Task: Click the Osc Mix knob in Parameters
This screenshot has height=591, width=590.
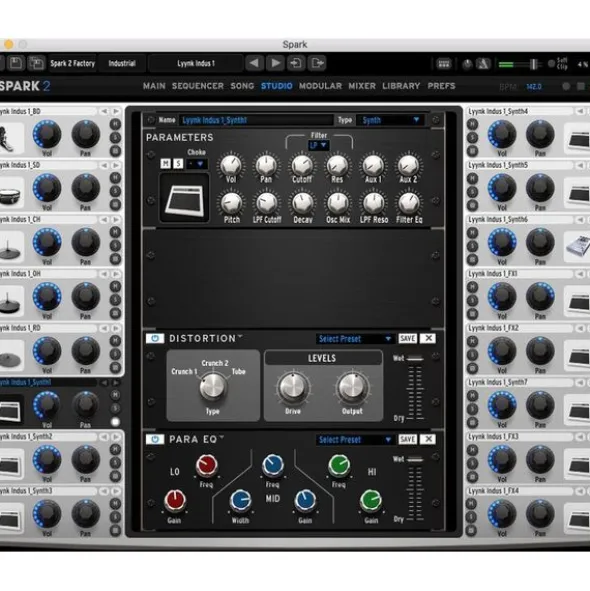Action: [338, 204]
